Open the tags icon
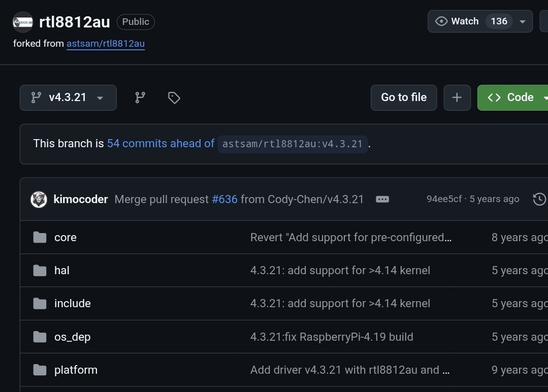Viewport: 548px width, 392px height. (174, 97)
